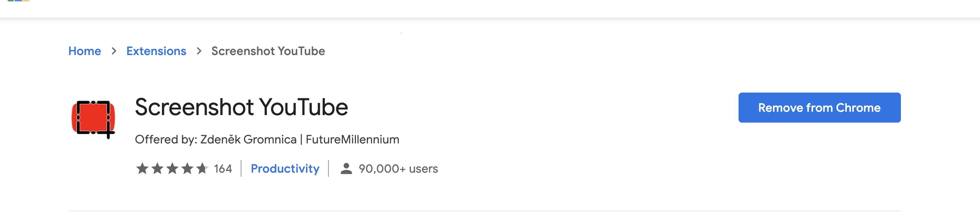The height and width of the screenshot is (221, 980).
Task: Click the Chrome Web Store logo
Action: coord(19,1)
